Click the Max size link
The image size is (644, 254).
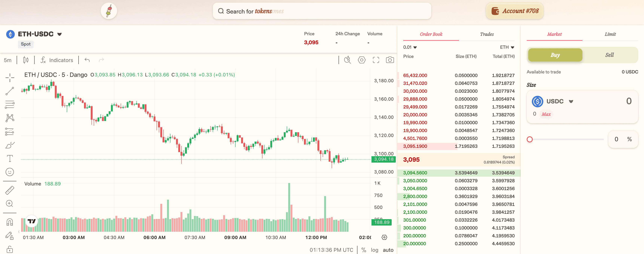[x=546, y=114]
